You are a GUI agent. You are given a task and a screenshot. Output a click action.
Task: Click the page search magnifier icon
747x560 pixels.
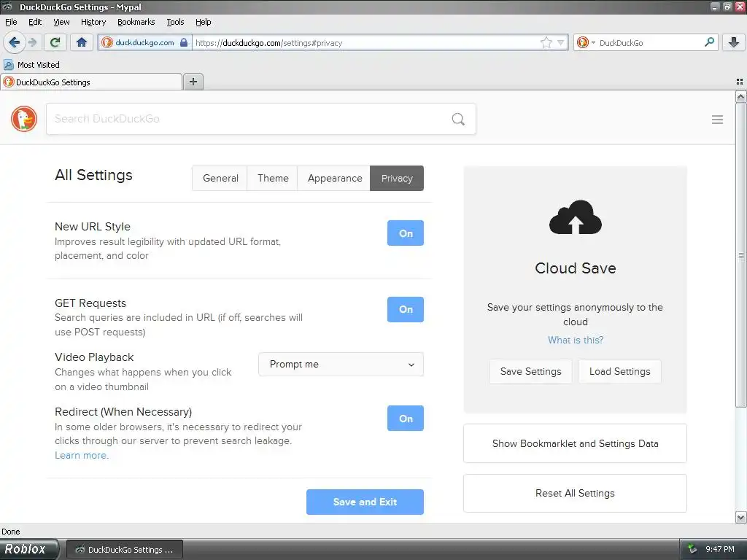[458, 119]
